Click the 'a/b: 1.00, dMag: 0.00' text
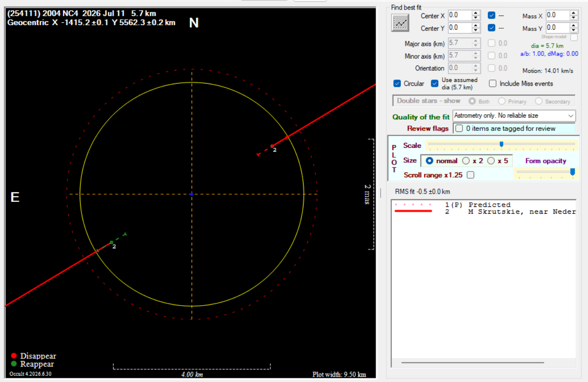This screenshot has width=588, height=382. (549, 54)
